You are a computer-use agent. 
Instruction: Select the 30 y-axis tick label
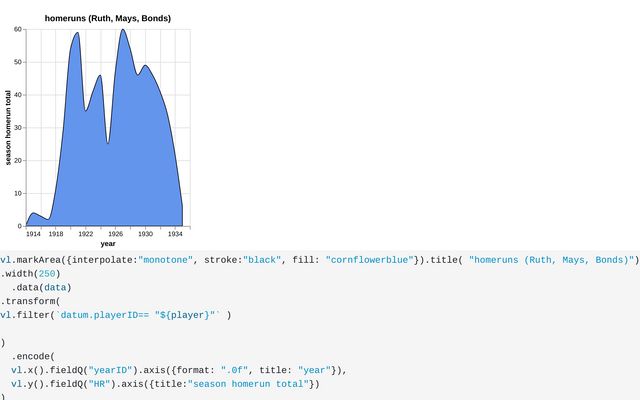pyautogui.click(x=18, y=128)
